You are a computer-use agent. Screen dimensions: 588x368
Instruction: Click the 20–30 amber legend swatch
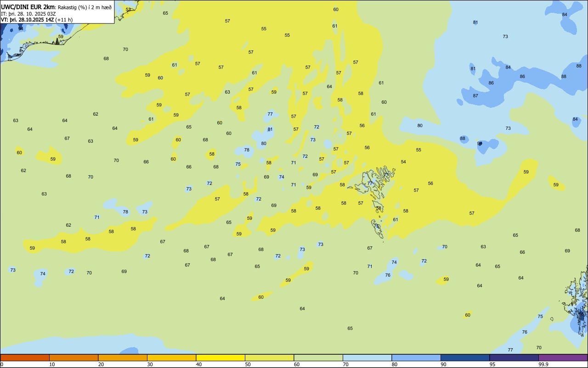tap(123, 358)
